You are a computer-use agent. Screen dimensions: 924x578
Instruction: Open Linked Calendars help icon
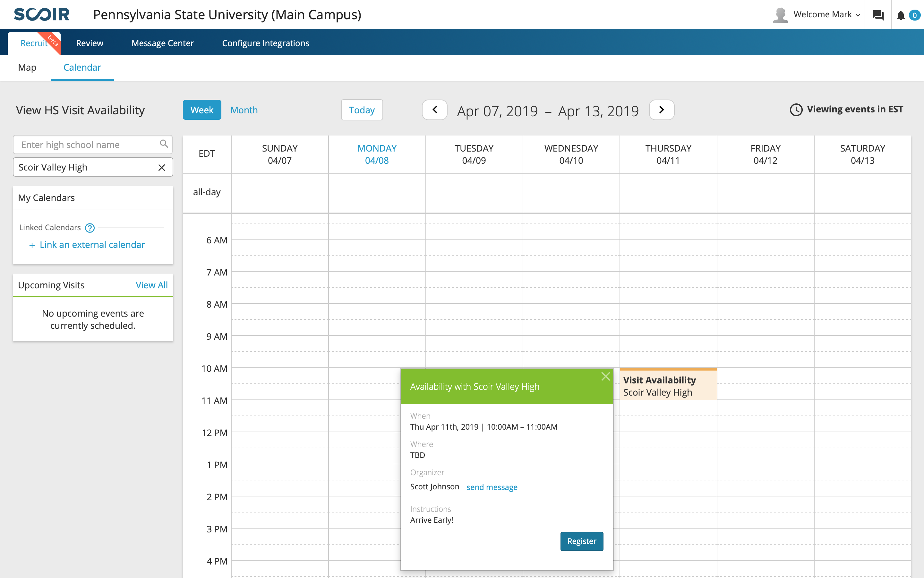[x=90, y=228]
